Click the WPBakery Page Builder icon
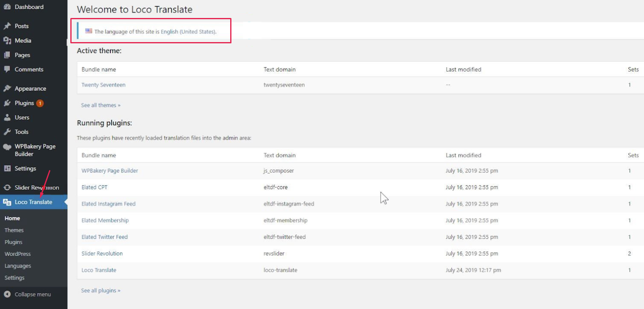Viewport: 644px width, 309px height. click(7, 147)
